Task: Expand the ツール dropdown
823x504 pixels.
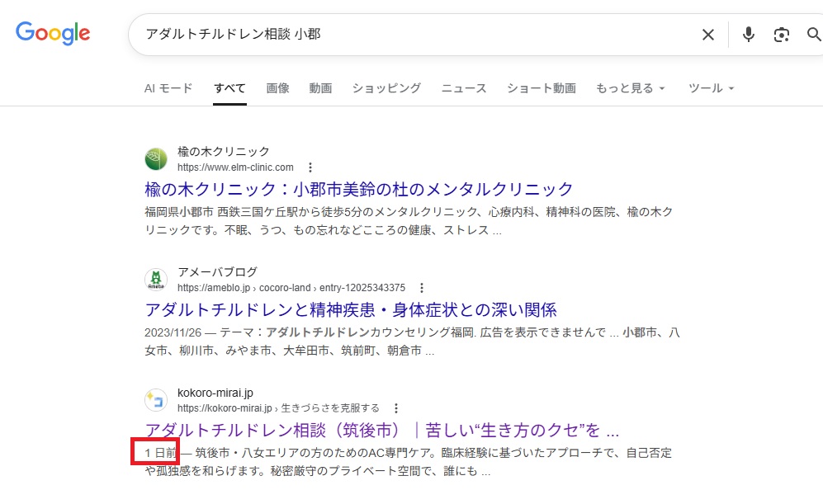Action: 711,88
